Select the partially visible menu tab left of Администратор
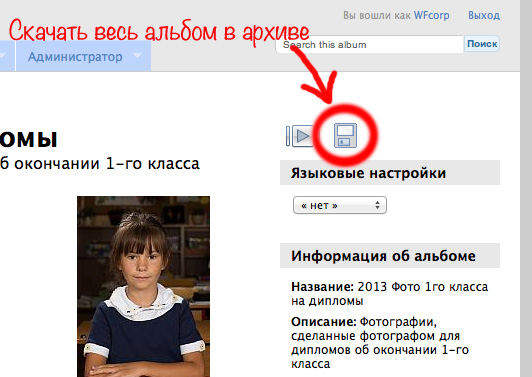This screenshot has height=377, width=532. coord(7,56)
